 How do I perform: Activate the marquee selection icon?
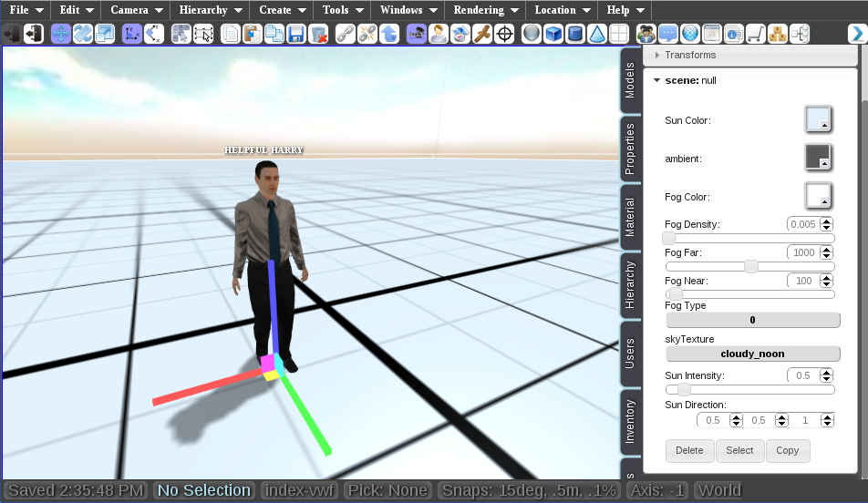click(203, 34)
